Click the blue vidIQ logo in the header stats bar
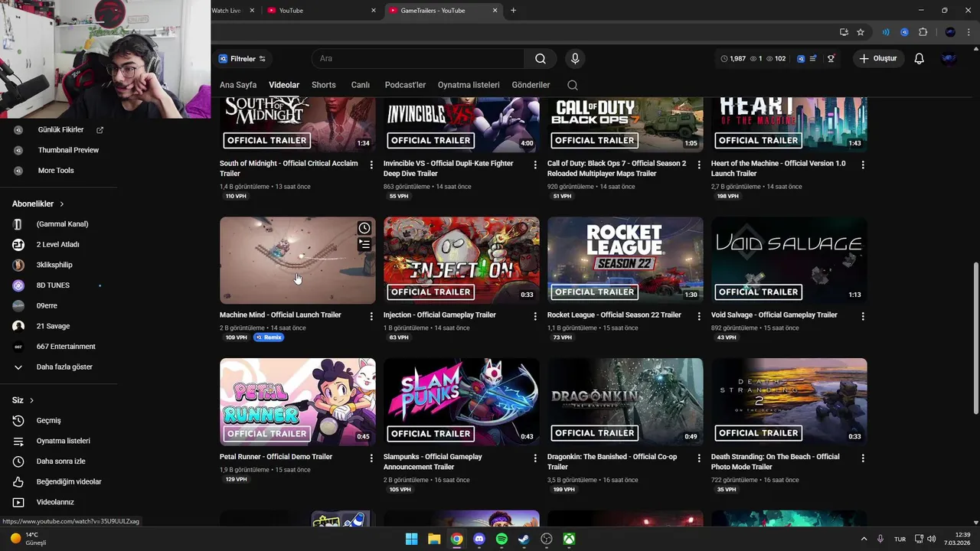 point(801,59)
